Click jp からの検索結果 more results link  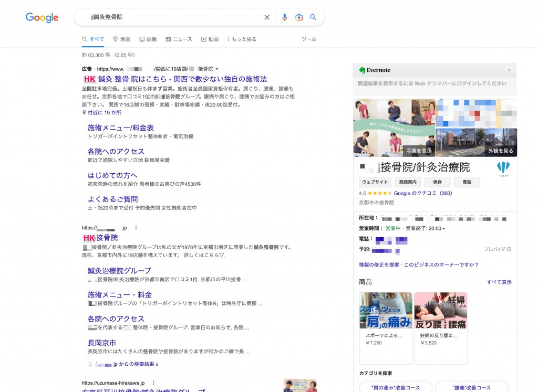[136, 364]
